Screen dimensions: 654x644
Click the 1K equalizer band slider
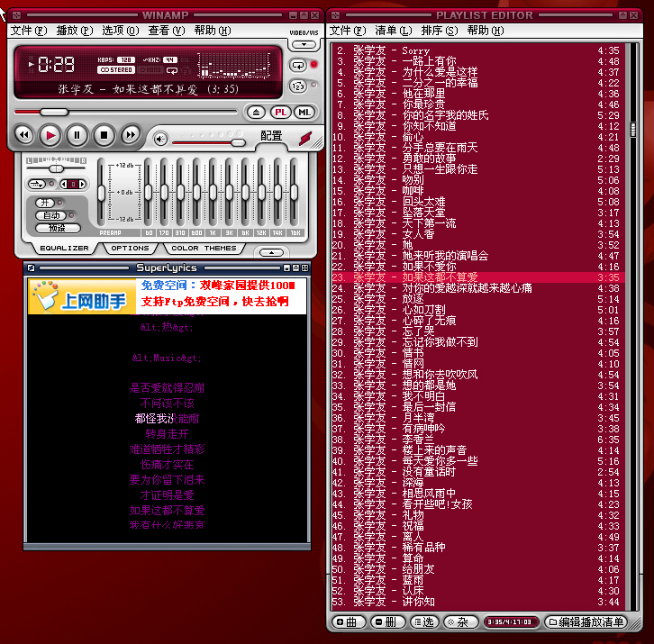pos(213,193)
